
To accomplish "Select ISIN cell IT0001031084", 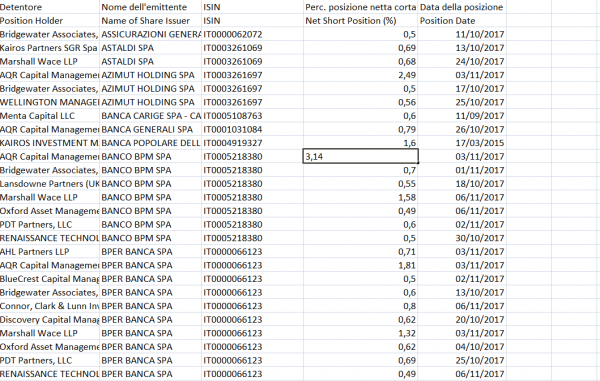I will [253, 129].
